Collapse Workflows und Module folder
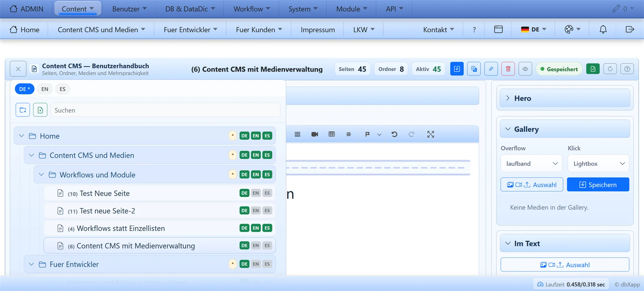Viewport: 644px width, 291px height. click(41, 175)
